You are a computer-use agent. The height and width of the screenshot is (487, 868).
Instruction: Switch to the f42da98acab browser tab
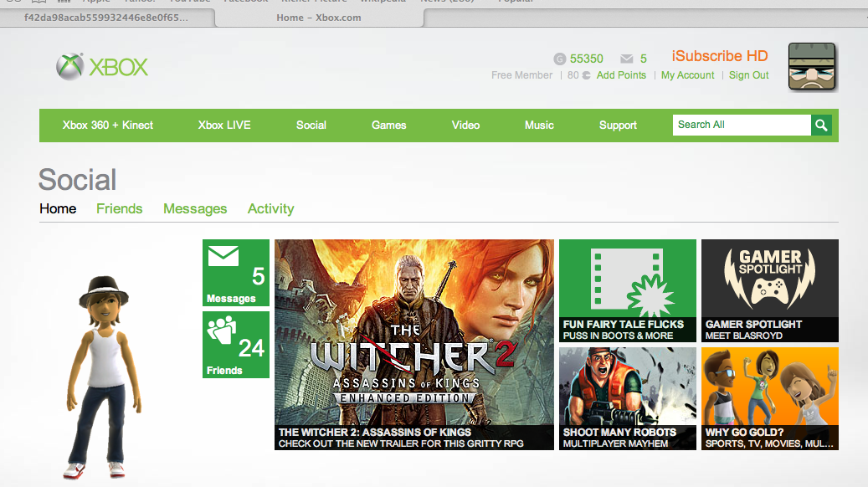pyautogui.click(x=106, y=18)
